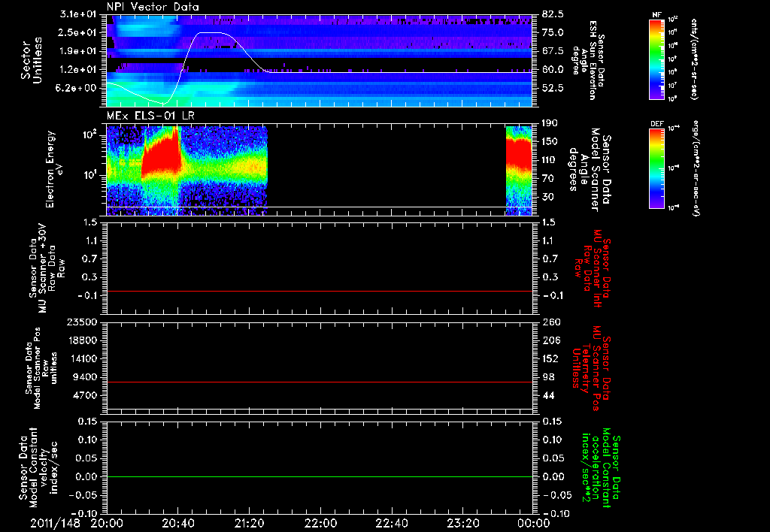Click the 22:00 time axis label
The height and width of the screenshot is (532, 770).
pyautogui.click(x=320, y=523)
